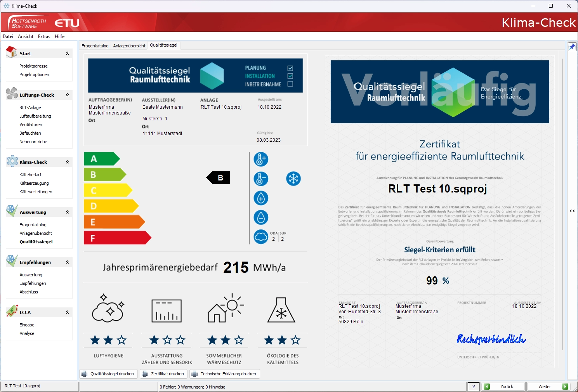Toggle the PLANUNG checkbox
The image size is (578, 392).
click(x=290, y=68)
